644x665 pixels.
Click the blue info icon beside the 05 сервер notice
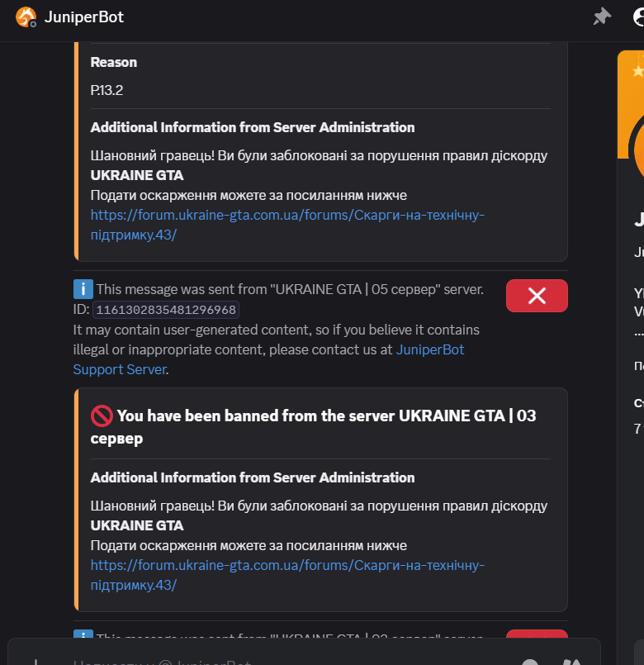point(83,289)
